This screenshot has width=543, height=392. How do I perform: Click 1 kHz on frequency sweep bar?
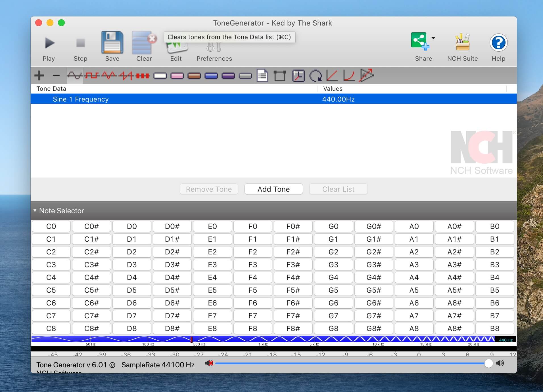coord(263,344)
